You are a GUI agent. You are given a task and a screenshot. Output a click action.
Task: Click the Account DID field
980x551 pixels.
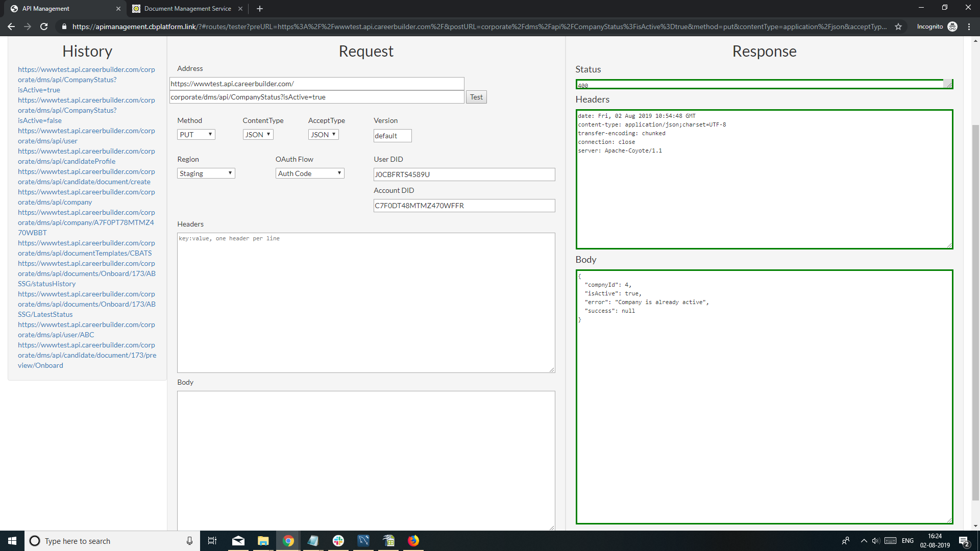pyautogui.click(x=464, y=206)
